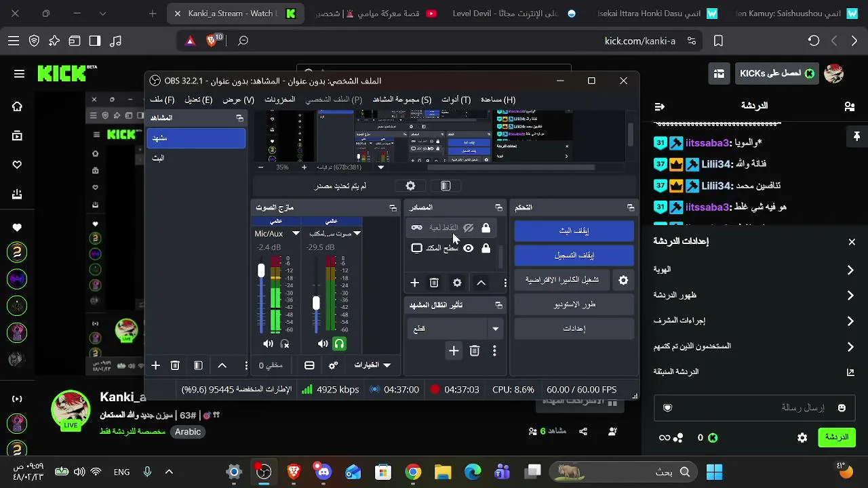Open audio mixer options dropdown
868x488 pixels.
click(x=372, y=365)
